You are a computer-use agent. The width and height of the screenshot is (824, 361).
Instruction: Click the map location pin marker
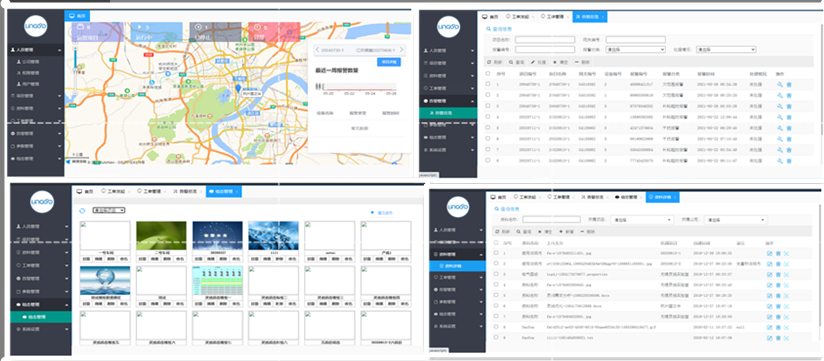tap(238, 89)
